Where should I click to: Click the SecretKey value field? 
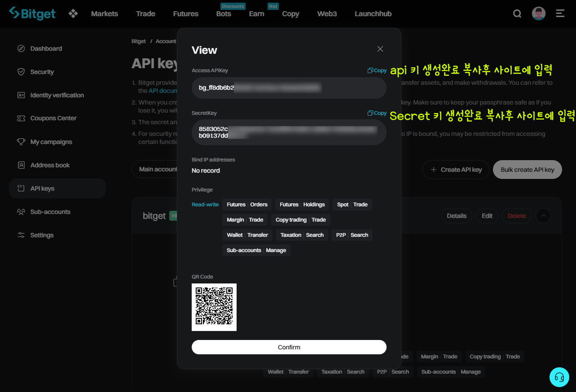289,132
